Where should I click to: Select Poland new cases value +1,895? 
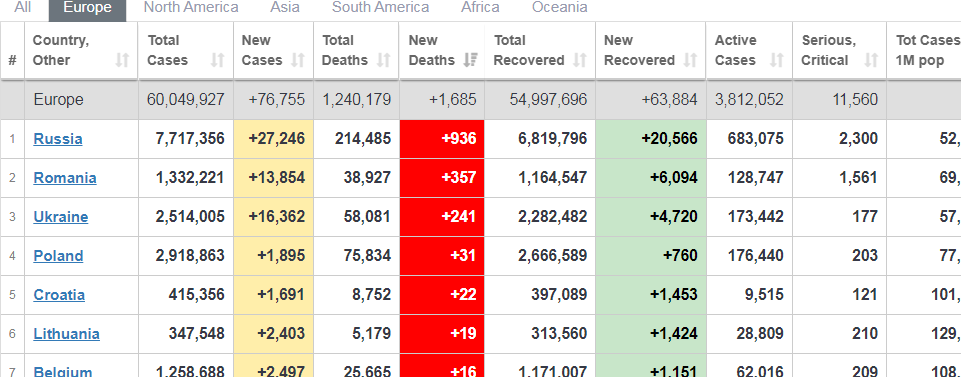[x=281, y=256]
